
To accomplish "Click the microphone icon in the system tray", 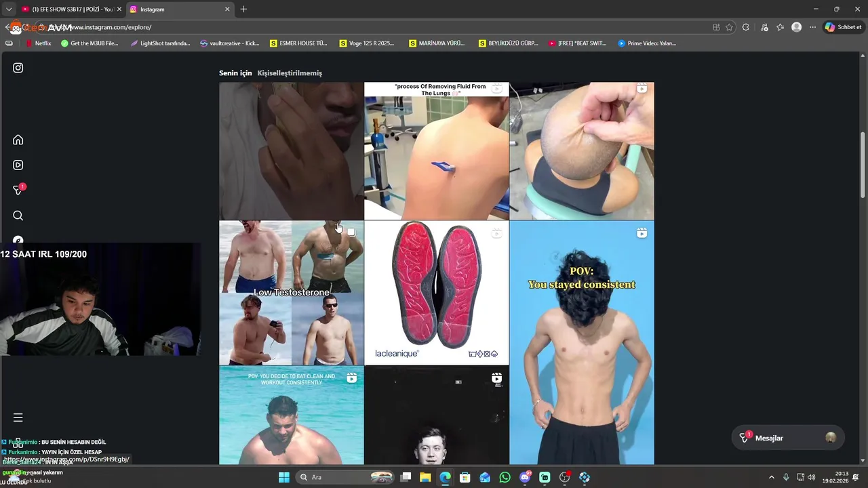I will click(786, 477).
